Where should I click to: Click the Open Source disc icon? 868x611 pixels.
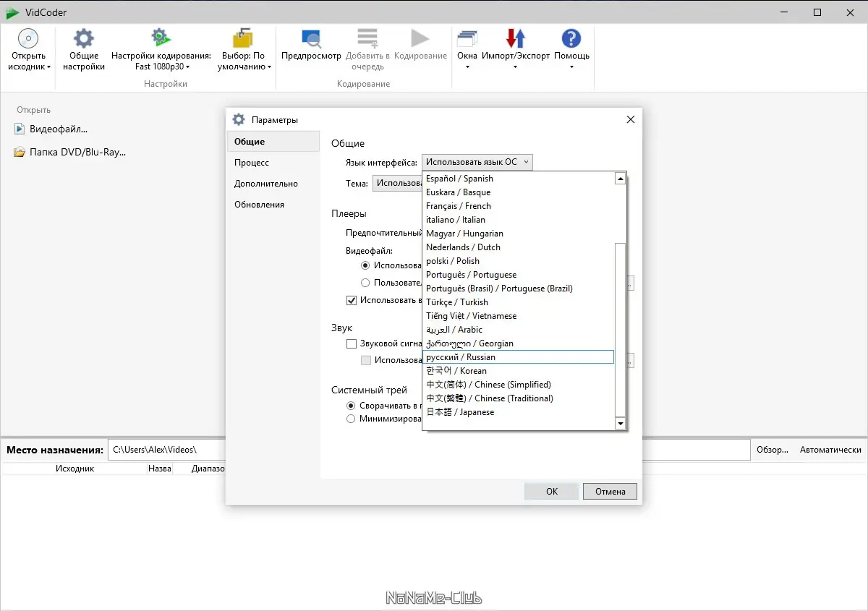[x=27, y=38]
